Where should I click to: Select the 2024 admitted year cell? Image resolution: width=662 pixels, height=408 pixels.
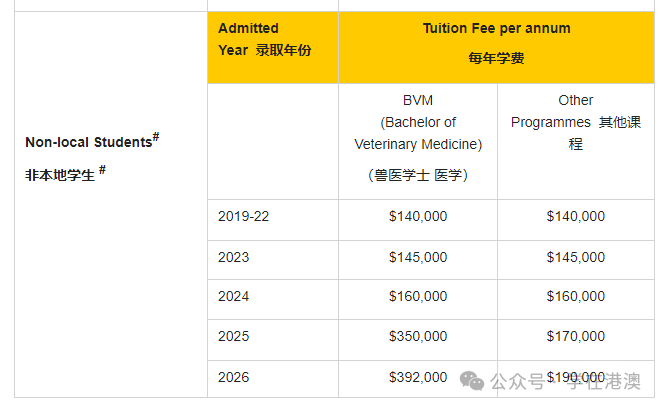(234, 297)
